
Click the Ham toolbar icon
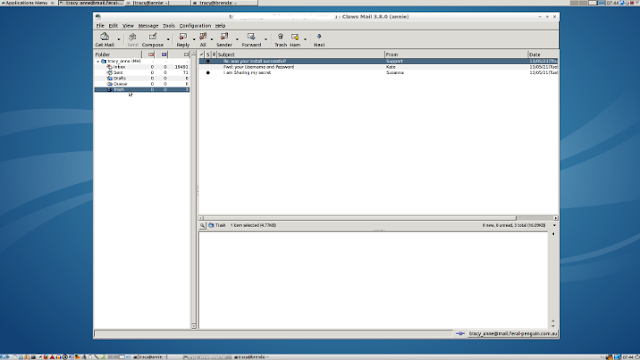tap(295, 37)
